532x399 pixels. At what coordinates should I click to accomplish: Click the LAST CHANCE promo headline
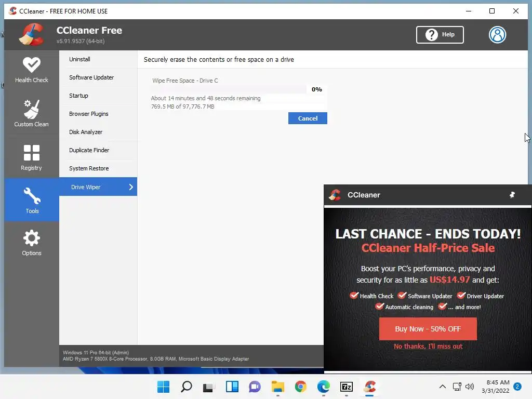click(428, 234)
